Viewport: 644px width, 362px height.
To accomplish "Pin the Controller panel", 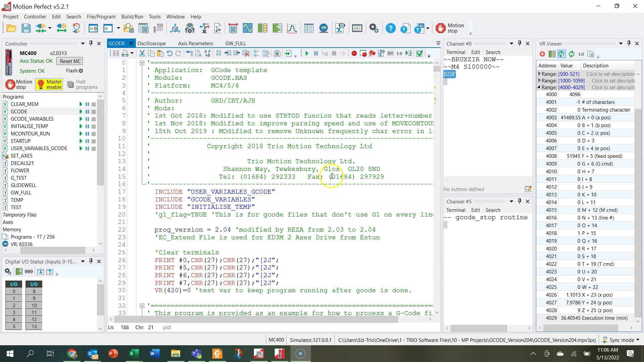I will coord(91,43).
